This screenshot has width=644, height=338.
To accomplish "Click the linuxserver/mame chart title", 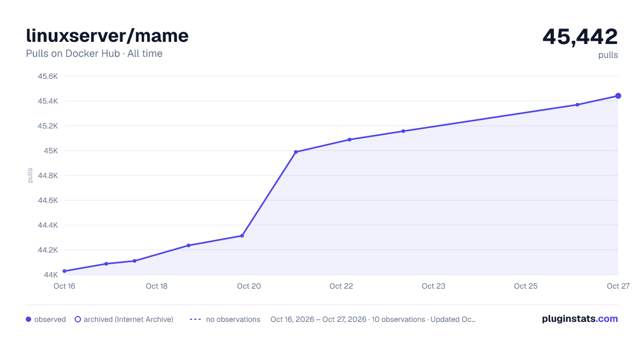I will [107, 36].
